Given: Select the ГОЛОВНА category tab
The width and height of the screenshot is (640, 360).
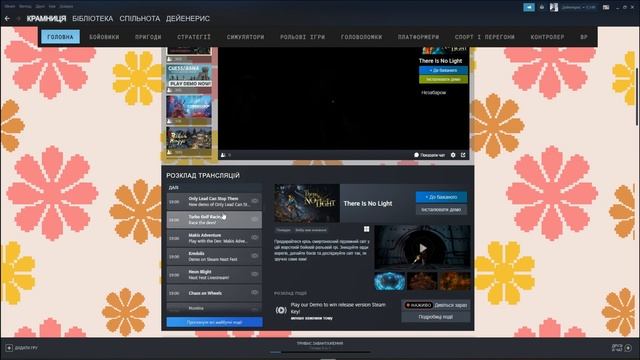Looking at the screenshot, I should pos(60,37).
